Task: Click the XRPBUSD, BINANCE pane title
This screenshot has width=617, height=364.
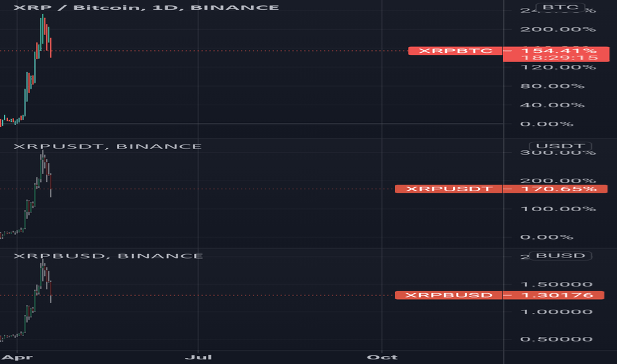Action: pos(109,255)
